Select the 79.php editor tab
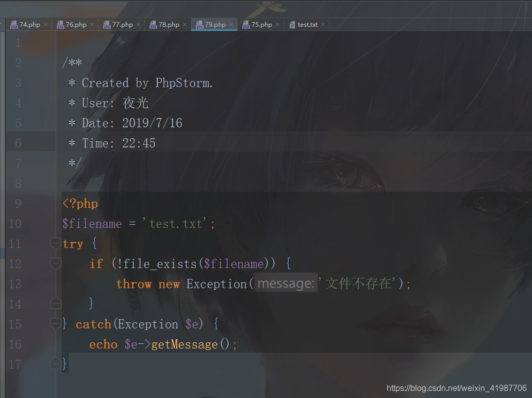This screenshot has width=532, height=398. tap(215, 24)
